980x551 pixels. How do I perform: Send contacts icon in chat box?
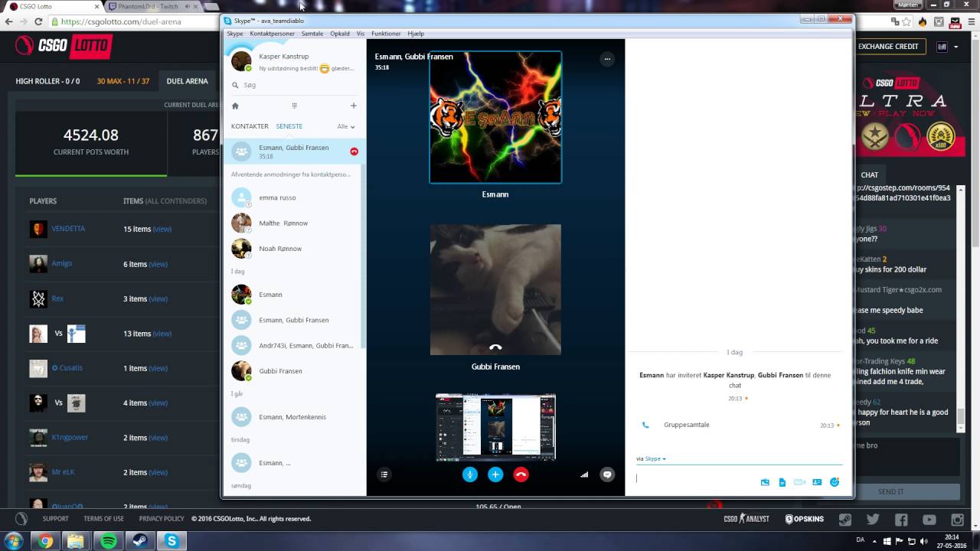click(x=817, y=482)
